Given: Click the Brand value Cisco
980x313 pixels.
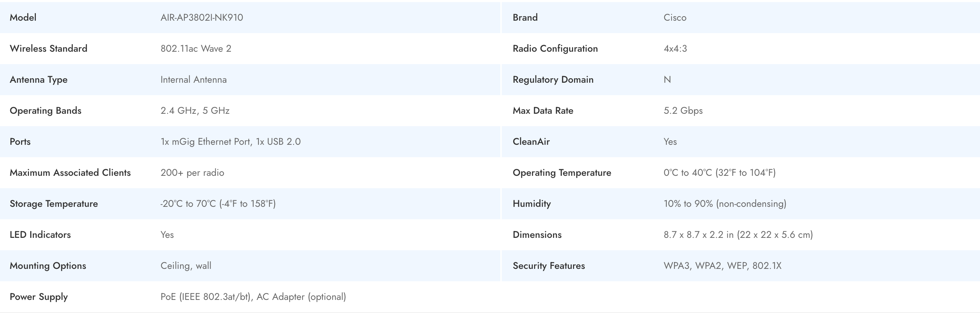Looking at the screenshot, I should tap(674, 18).
